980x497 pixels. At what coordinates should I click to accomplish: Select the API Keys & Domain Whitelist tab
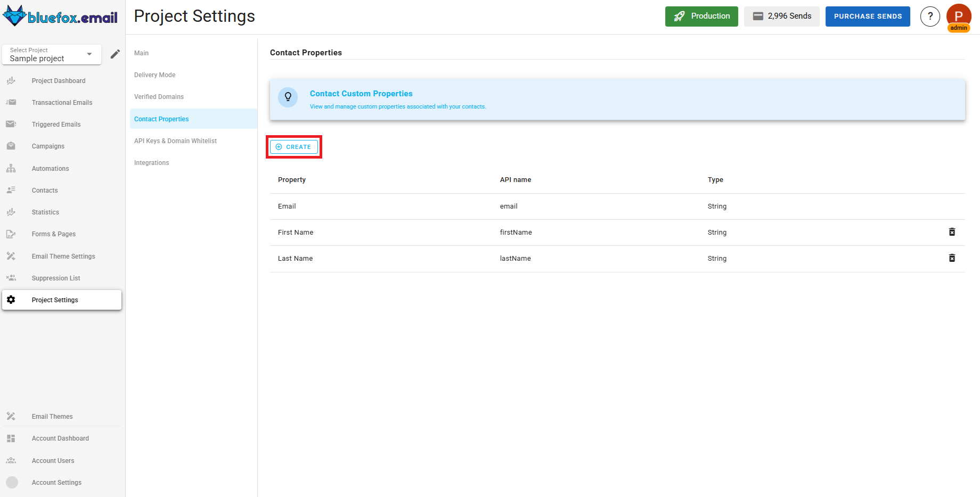pos(175,140)
